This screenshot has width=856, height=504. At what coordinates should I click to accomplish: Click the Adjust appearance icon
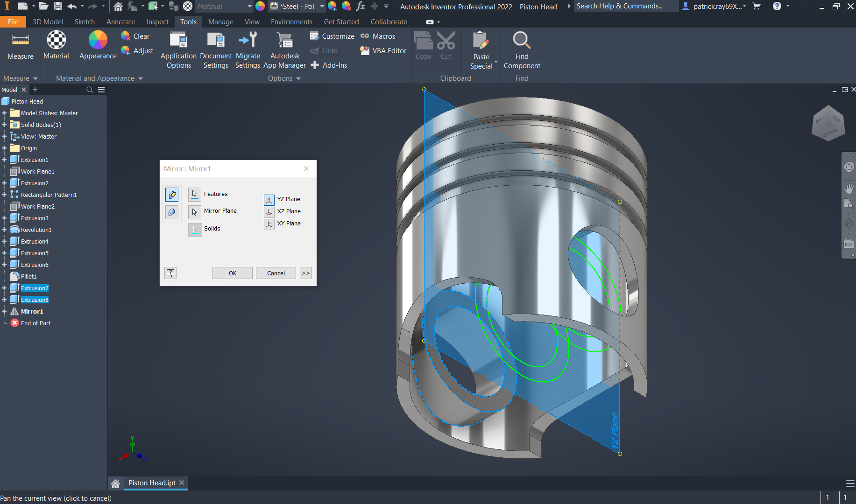(x=125, y=50)
